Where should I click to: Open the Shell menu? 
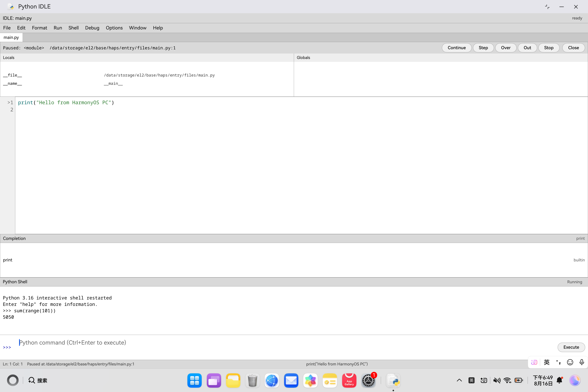pyautogui.click(x=73, y=28)
